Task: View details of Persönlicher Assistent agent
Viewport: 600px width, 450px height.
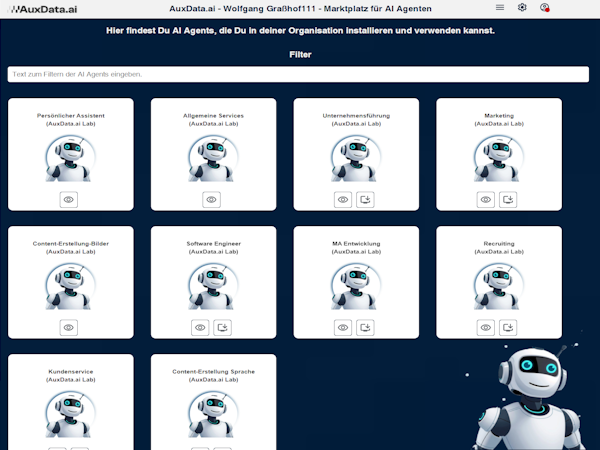Action: tap(69, 199)
